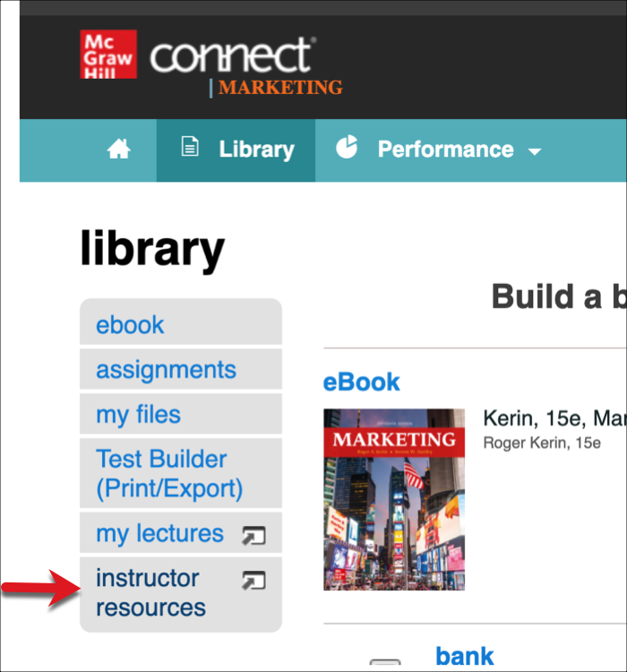The image size is (627, 672).
Task: Click the blue eBook section heading
Action: 362,382
